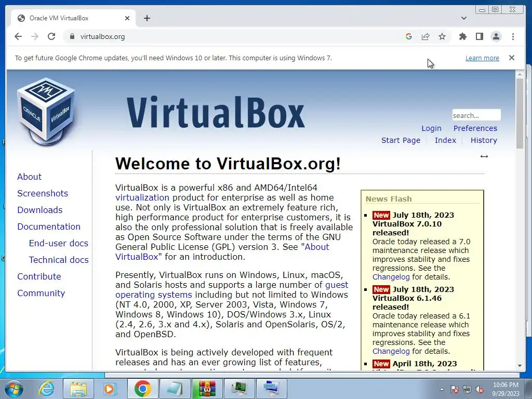
Task: Go to Start Page
Action: pyautogui.click(x=401, y=140)
